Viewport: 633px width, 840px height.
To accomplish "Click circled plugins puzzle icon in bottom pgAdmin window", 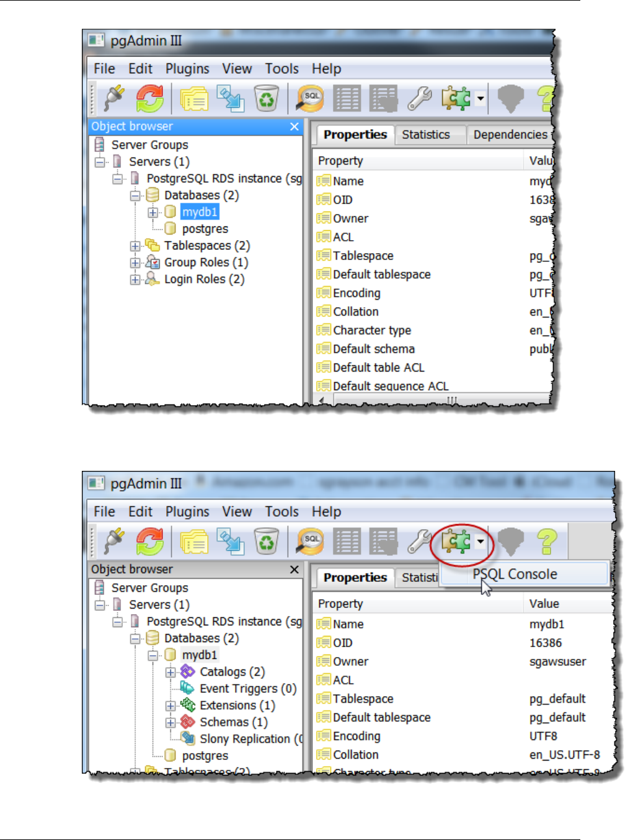I will click(x=456, y=542).
